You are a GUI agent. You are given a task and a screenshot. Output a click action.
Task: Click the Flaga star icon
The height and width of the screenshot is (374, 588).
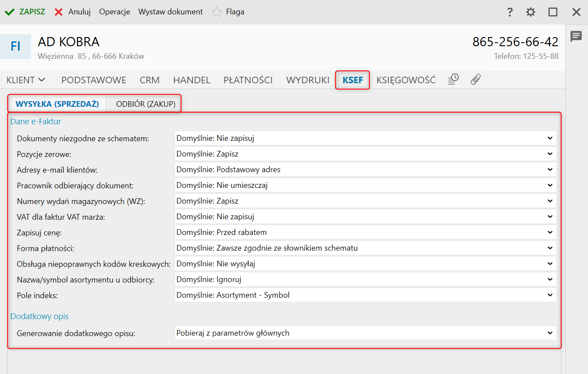click(217, 12)
